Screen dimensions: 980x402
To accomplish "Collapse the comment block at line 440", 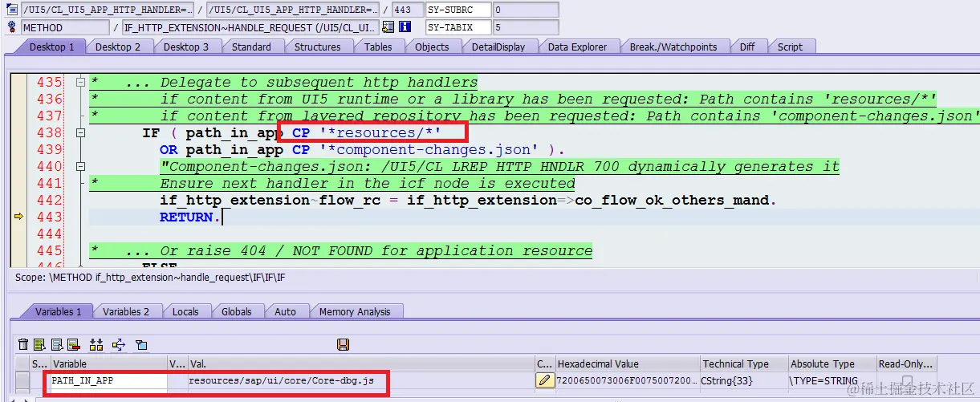I will coord(79,167).
